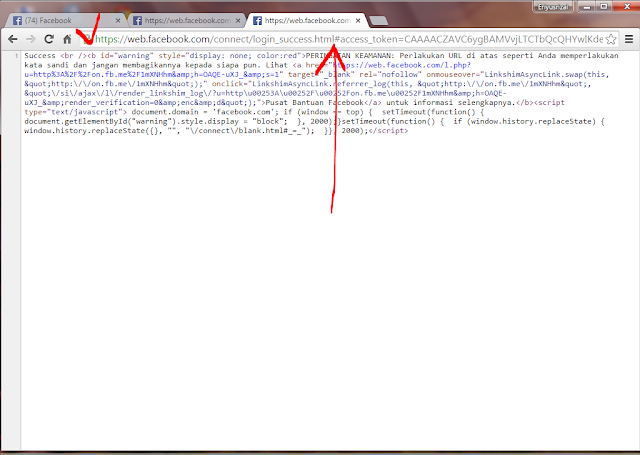Close the (74) Facebook tab
This screenshot has height=455, width=640.
tap(118, 20)
